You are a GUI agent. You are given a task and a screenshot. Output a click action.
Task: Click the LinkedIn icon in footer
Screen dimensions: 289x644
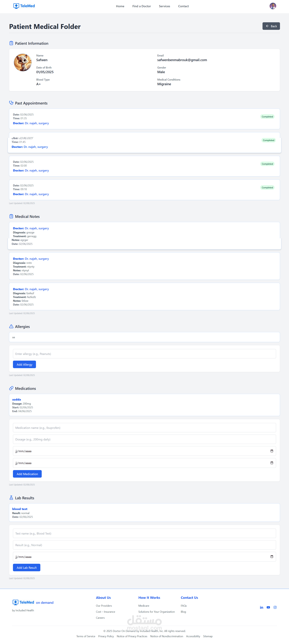pos(261,607)
